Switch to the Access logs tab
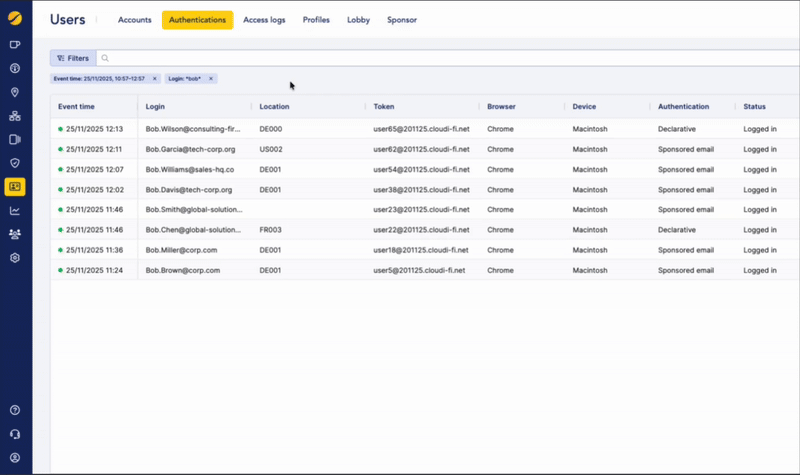The height and width of the screenshot is (475, 800). (264, 20)
